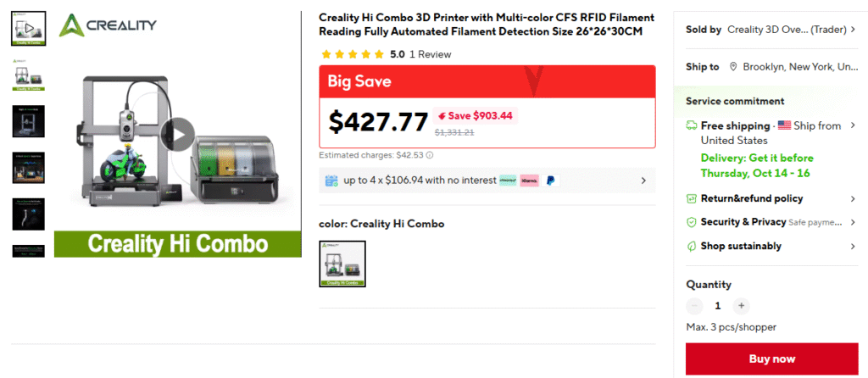Expand the Sold by seller details
Screen dimensions: 868x378
click(853, 30)
